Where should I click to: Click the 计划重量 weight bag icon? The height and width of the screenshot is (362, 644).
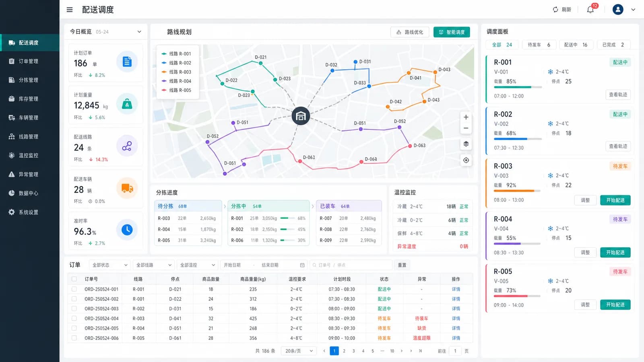pyautogui.click(x=127, y=104)
